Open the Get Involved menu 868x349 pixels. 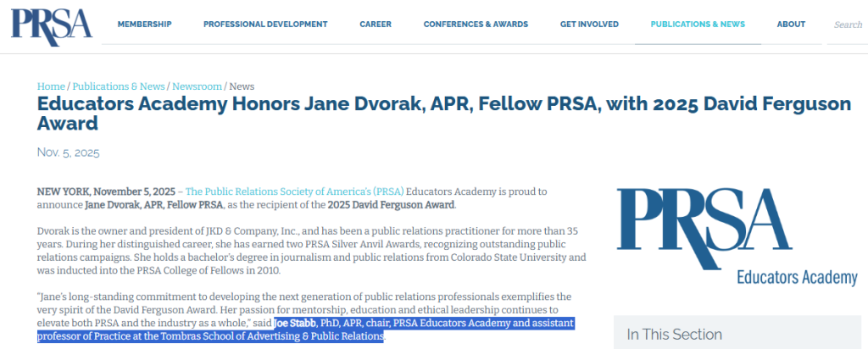[x=589, y=25]
